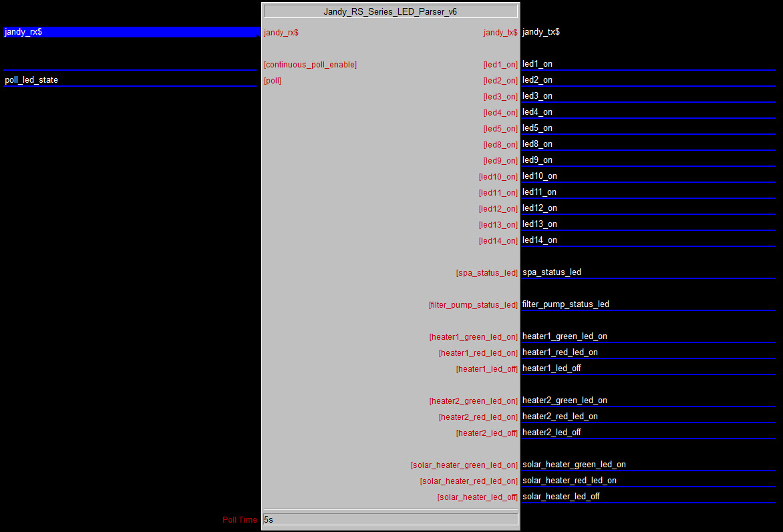Click the red [heater1_red_led_on] pin label
This screenshot has height=532, width=783.
[478, 352]
